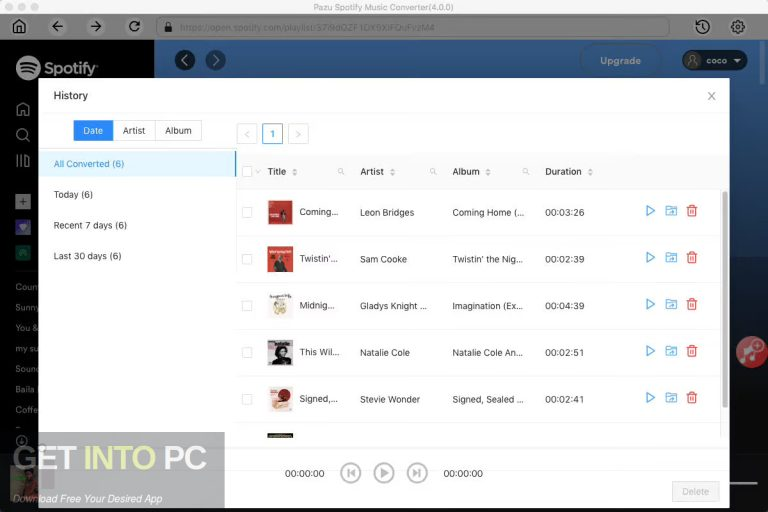Search the Artist column
Screen dimensions: 768x512
click(433, 171)
